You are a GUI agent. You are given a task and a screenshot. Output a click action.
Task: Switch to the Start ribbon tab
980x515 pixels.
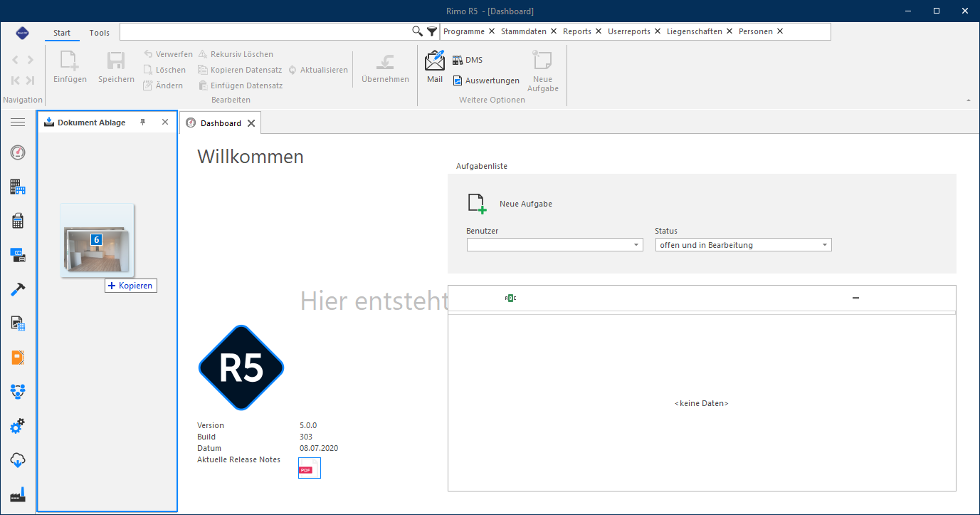[62, 33]
